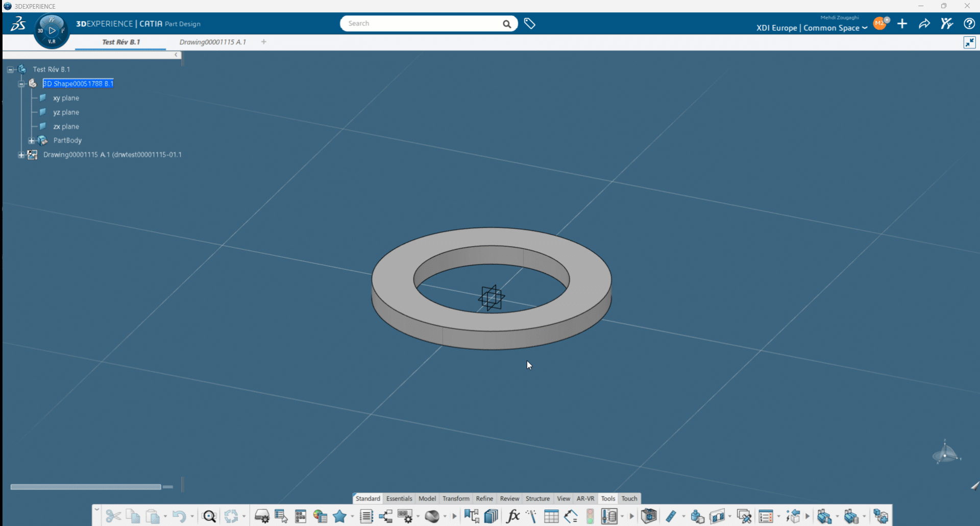Click the tag icon beside search bar
This screenshot has height=526, width=980.
click(x=529, y=23)
